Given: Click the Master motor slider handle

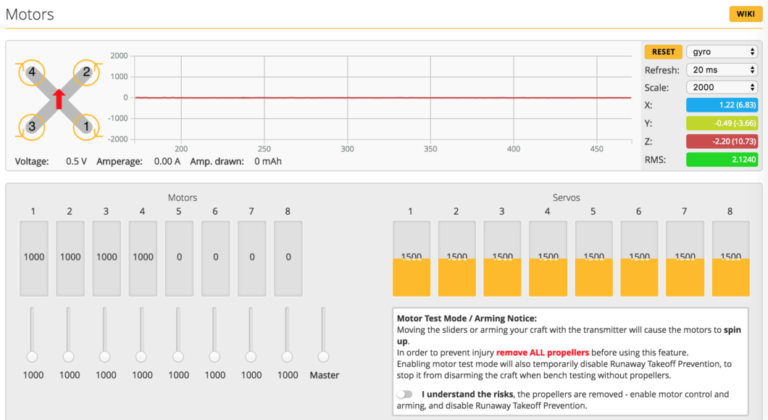Looking at the screenshot, I should pyautogui.click(x=323, y=356).
